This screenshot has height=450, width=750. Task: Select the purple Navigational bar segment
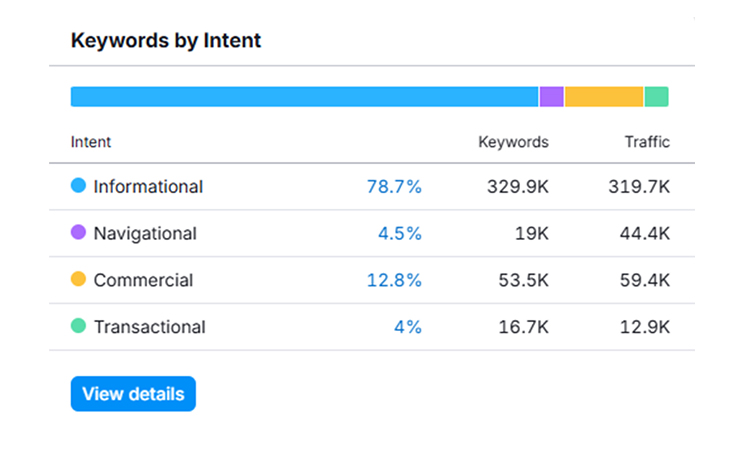tap(552, 97)
